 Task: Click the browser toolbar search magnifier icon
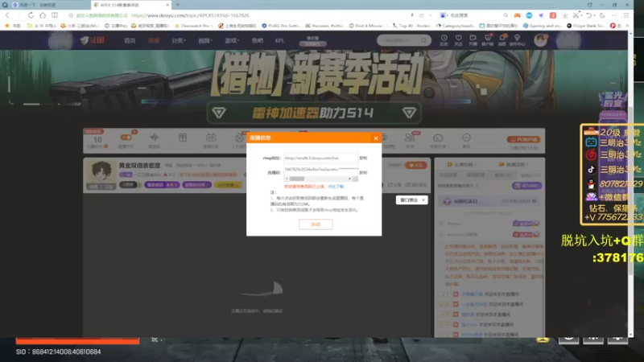506,15
